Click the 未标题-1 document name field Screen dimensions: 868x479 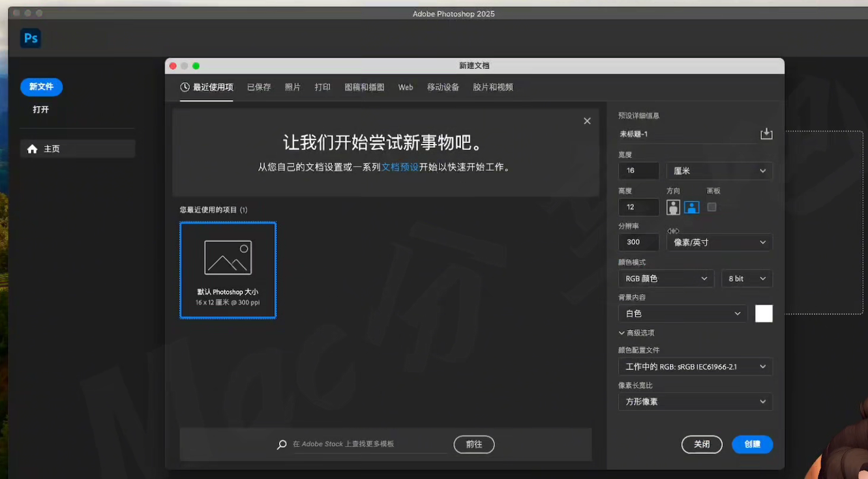[x=686, y=134]
